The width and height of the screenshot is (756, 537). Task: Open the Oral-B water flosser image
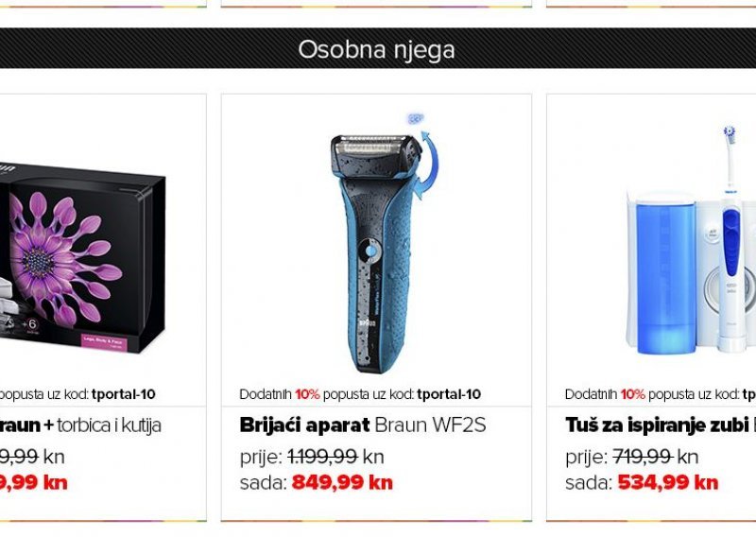tap(691, 240)
